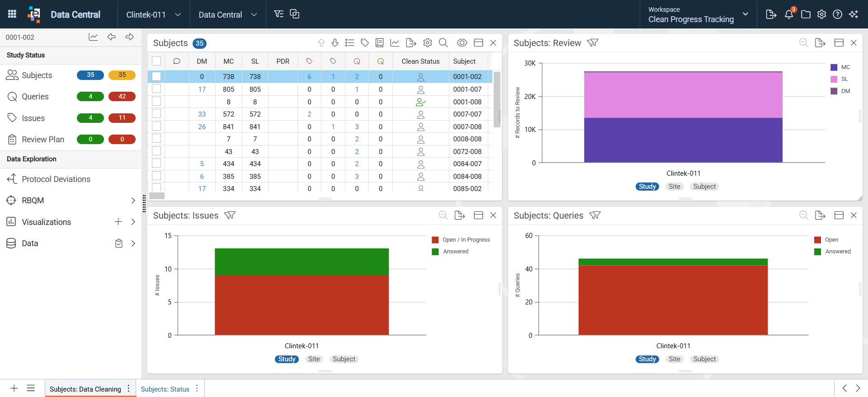The width and height of the screenshot is (868, 397).
Task: Open the workspace folder icon
Action: tap(806, 14)
